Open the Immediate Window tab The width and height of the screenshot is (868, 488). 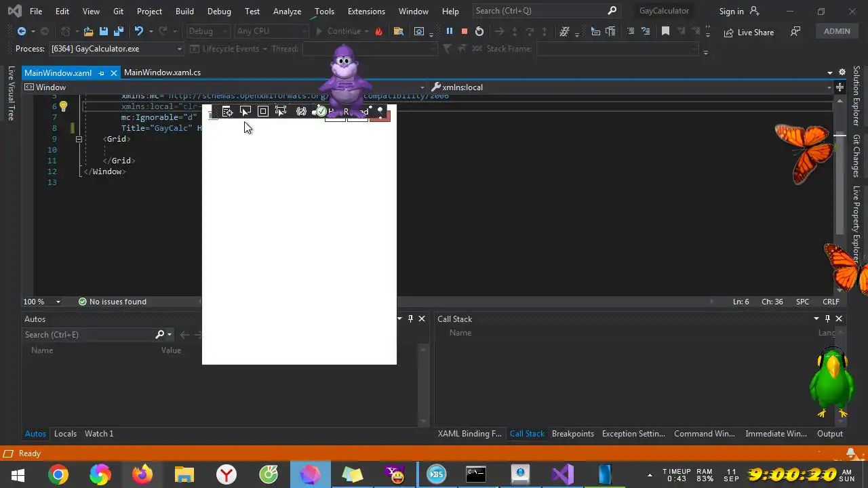click(x=776, y=434)
